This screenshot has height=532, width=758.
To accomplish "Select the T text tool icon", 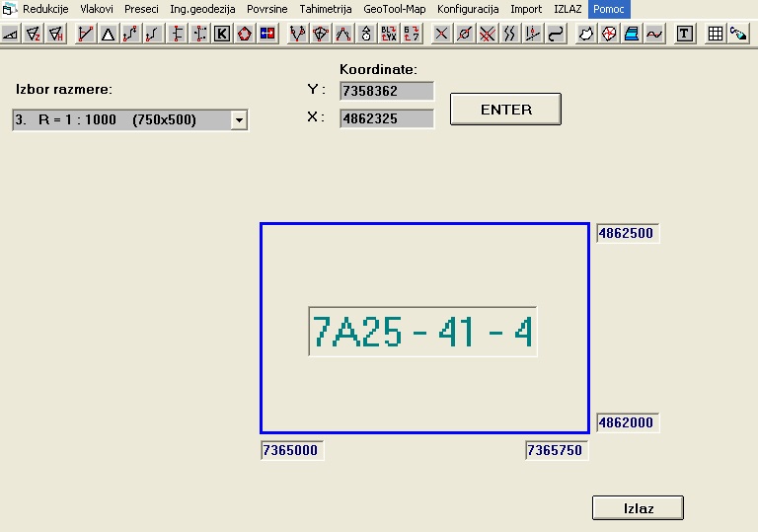I will 685,34.
